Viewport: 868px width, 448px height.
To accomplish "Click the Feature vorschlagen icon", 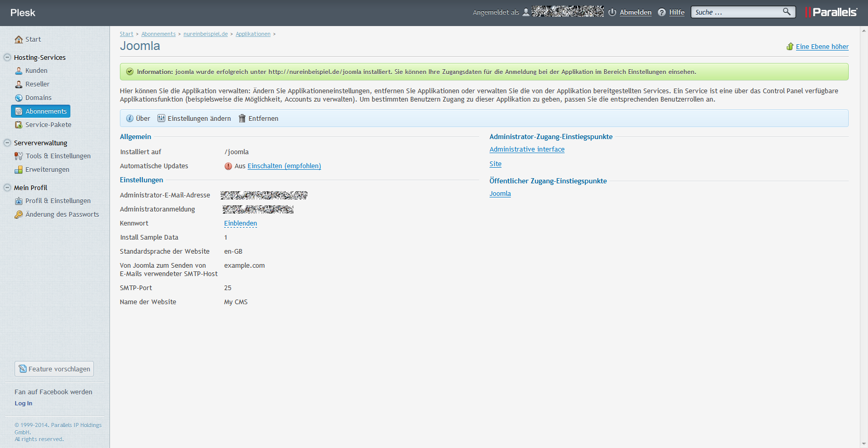I will [22, 369].
